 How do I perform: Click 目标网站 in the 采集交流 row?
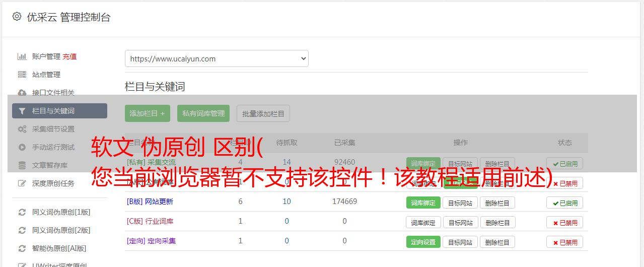460,163
